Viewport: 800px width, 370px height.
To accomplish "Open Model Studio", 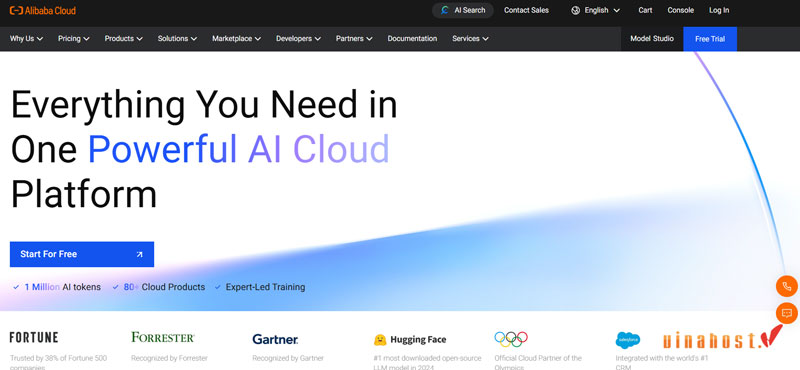I will click(x=652, y=39).
